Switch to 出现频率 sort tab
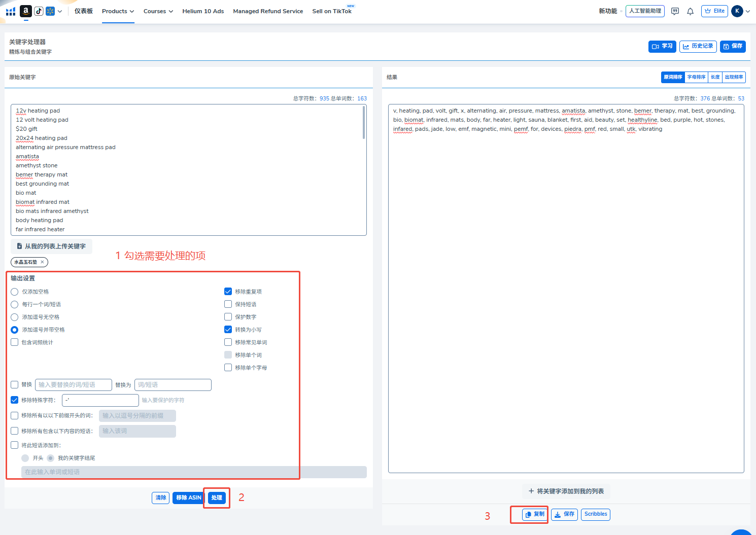The image size is (756, 535). 734,77
